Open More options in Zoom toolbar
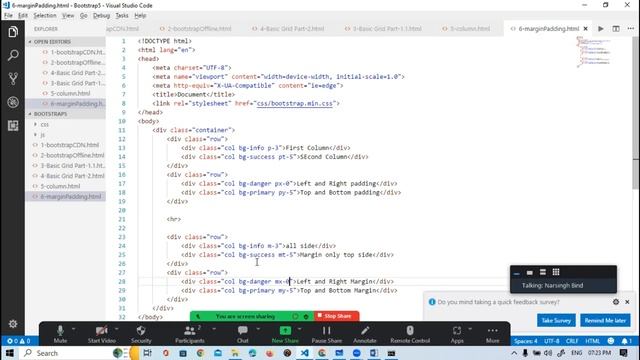 click(492, 334)
